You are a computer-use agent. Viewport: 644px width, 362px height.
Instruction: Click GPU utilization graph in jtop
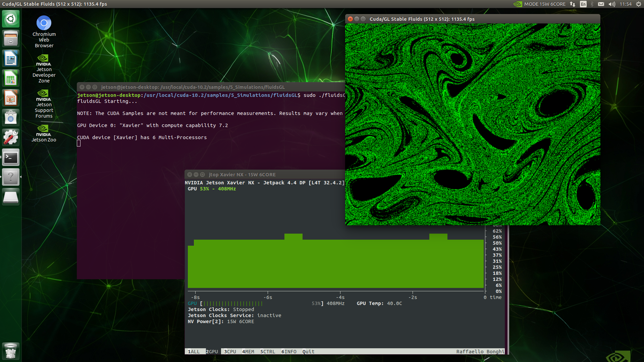pos(335,261)
